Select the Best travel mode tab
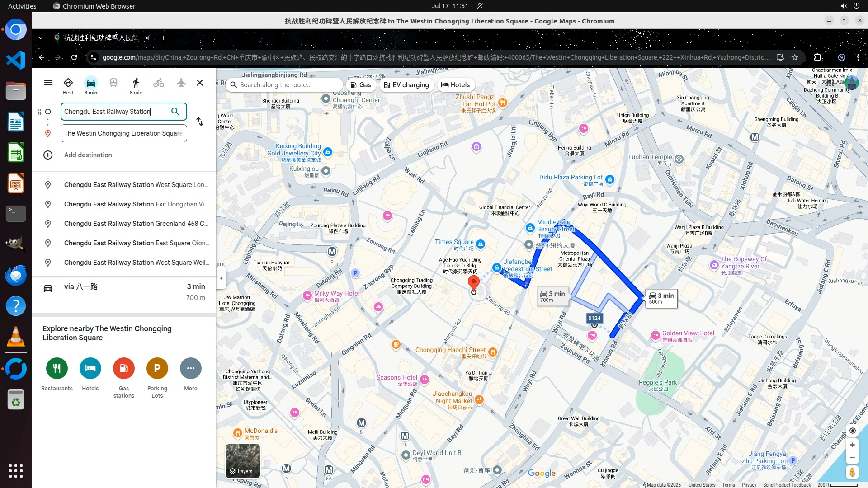 [68, 85]
